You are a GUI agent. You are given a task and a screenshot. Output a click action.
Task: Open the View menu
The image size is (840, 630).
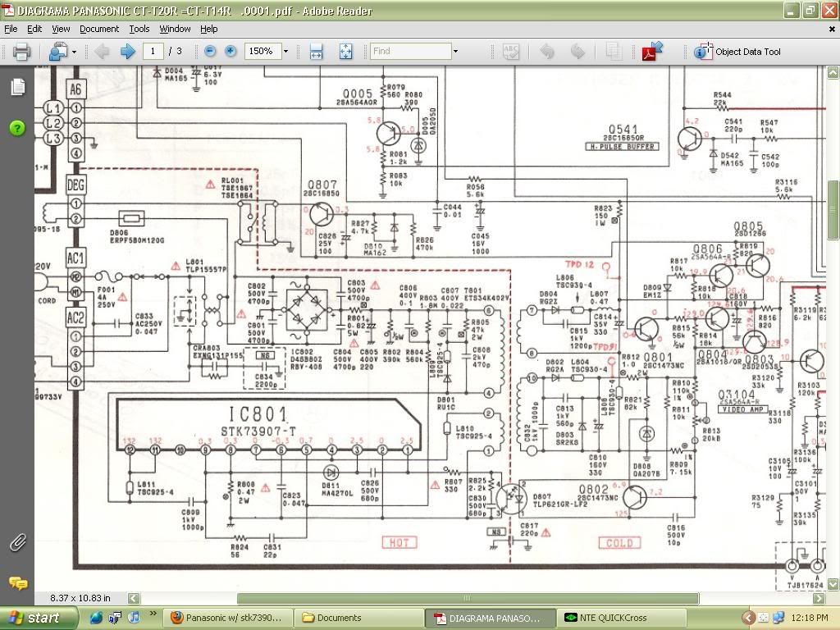(61, 29)
